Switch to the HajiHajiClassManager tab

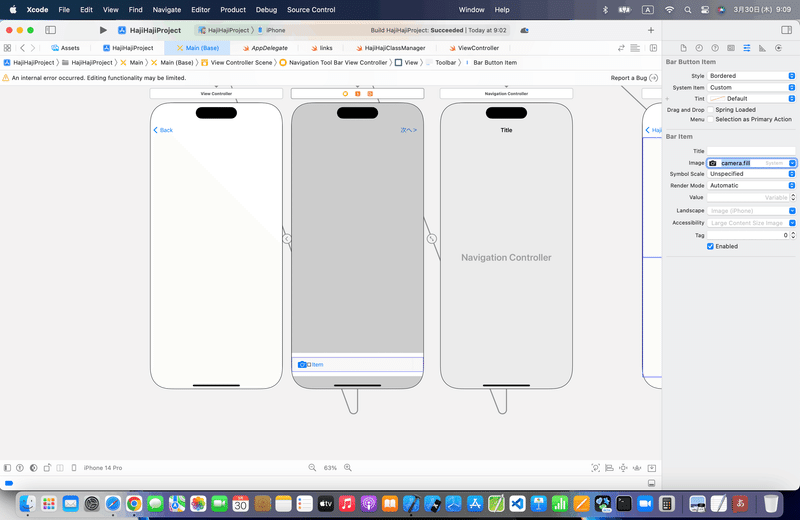pyautogui.click(x=390, y=48)
